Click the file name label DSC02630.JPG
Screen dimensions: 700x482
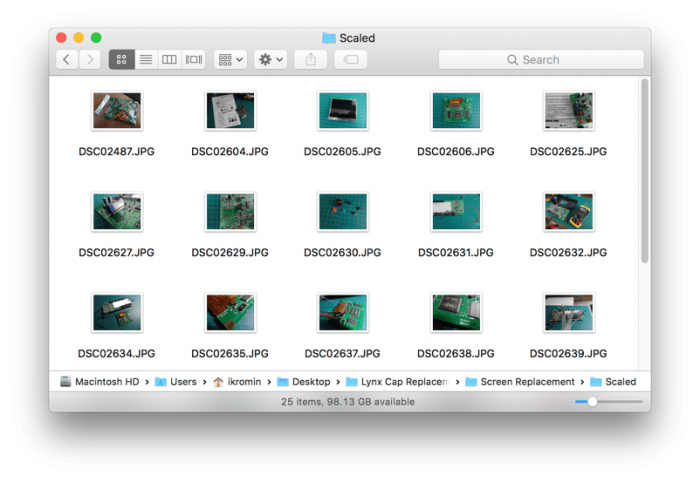tap(342, 253)
